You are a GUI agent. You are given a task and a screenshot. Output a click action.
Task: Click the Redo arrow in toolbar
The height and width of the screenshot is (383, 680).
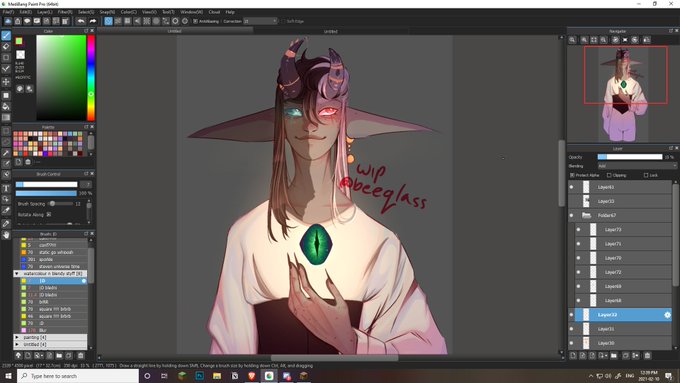pyautogui.click(x=93, y=21)
